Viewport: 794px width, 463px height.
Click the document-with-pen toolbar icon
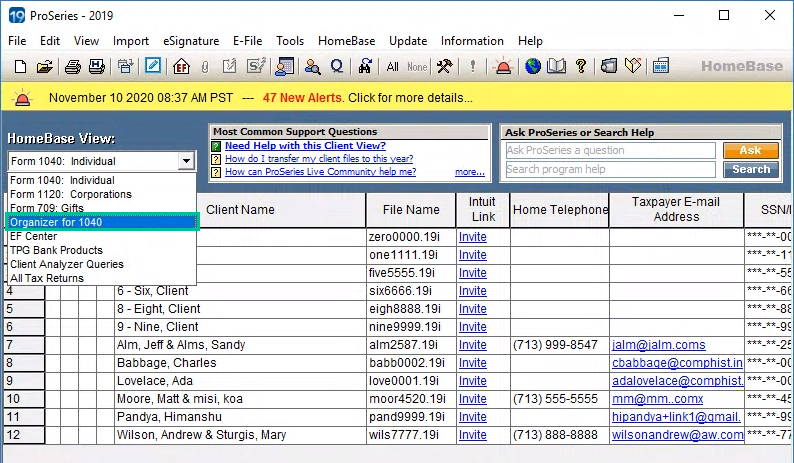(x=229, y=66)
